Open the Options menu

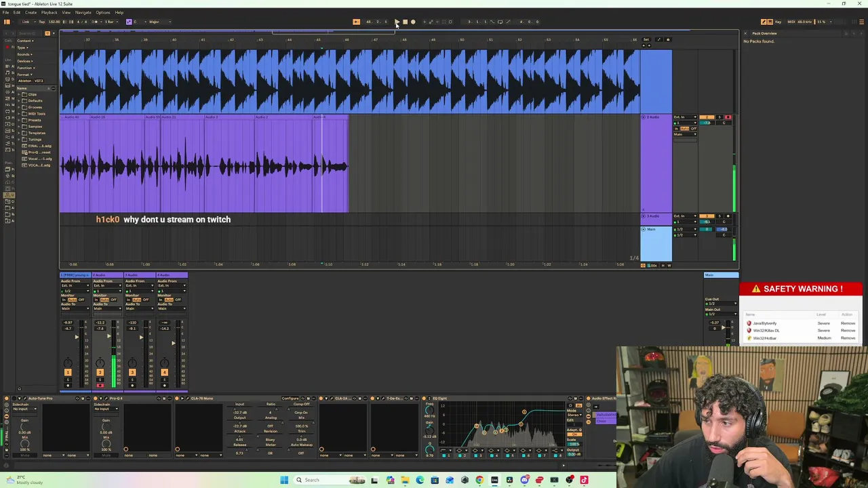103,12
